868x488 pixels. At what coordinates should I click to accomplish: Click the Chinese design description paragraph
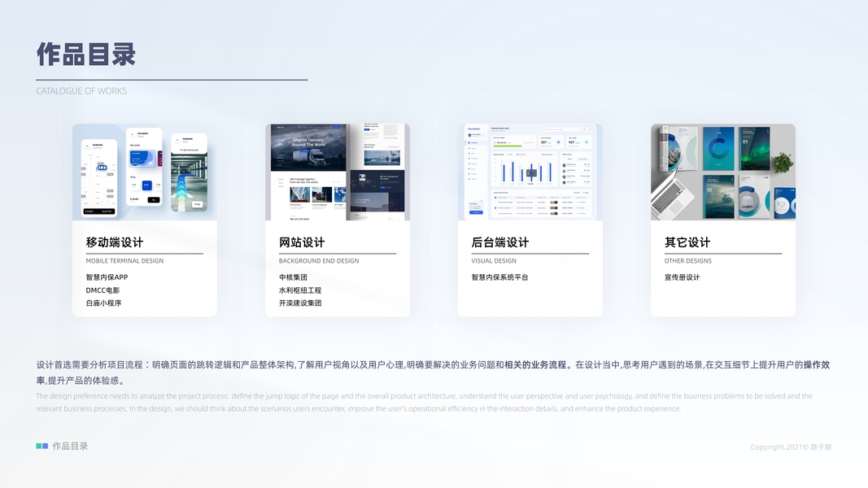click(x=433, y=373)
